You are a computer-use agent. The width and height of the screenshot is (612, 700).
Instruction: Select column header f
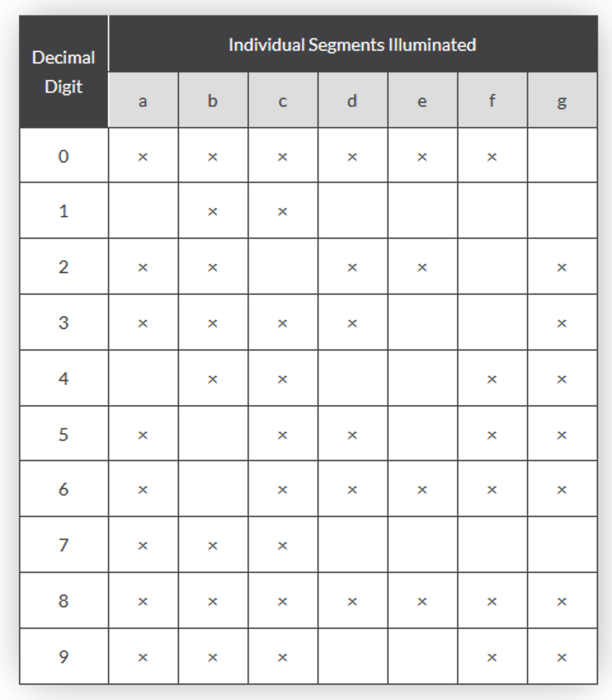pos(492,100)
